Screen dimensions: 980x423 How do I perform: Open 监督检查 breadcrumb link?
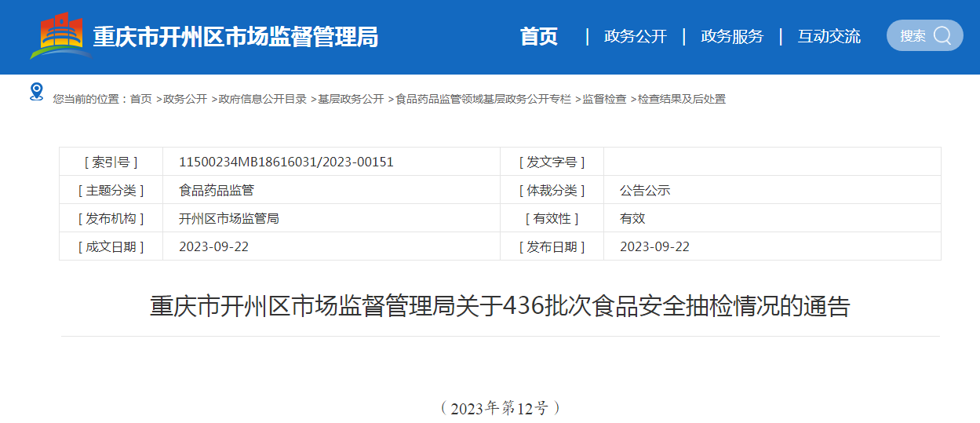tap(604, 99)
